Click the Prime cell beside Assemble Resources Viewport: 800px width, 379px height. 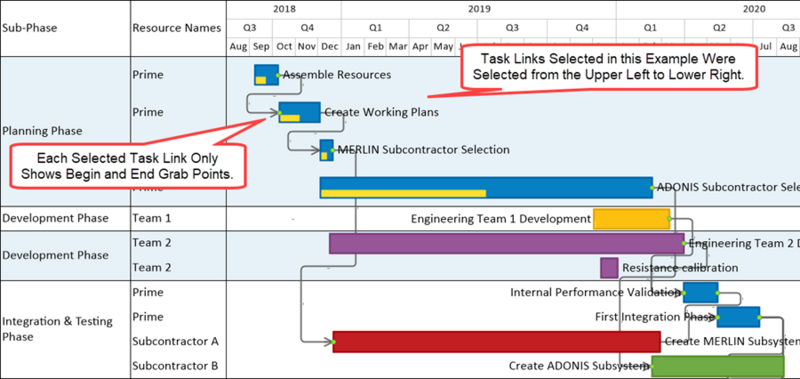tap(148, 75)
